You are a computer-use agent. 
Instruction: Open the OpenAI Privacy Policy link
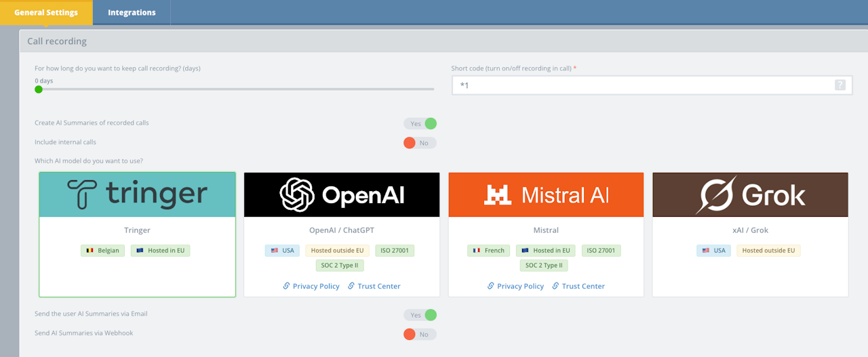[316, 287]
